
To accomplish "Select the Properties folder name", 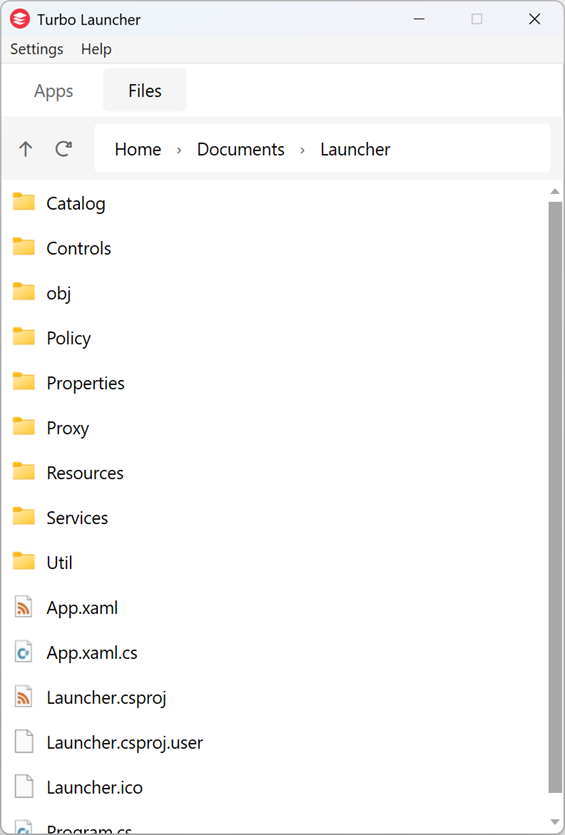I will (85, 383).
